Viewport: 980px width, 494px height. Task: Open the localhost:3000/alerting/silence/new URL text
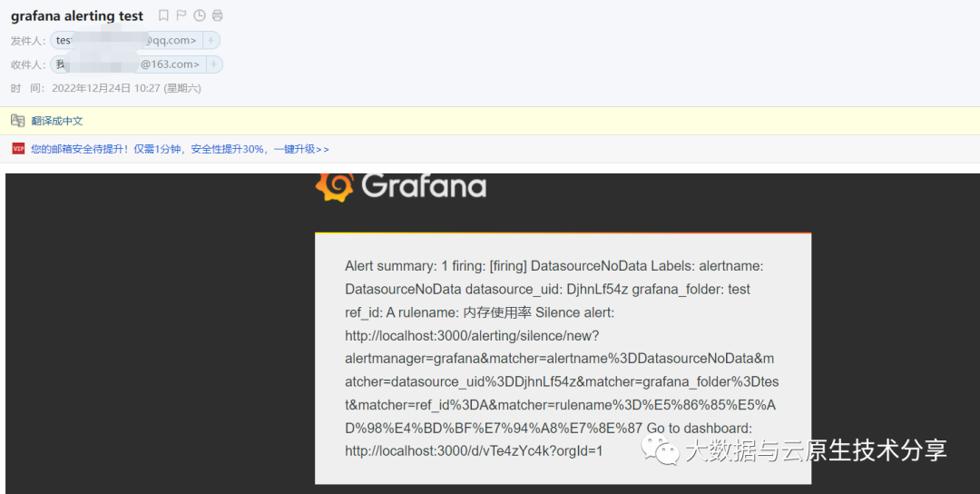click(x=472, y=336)
